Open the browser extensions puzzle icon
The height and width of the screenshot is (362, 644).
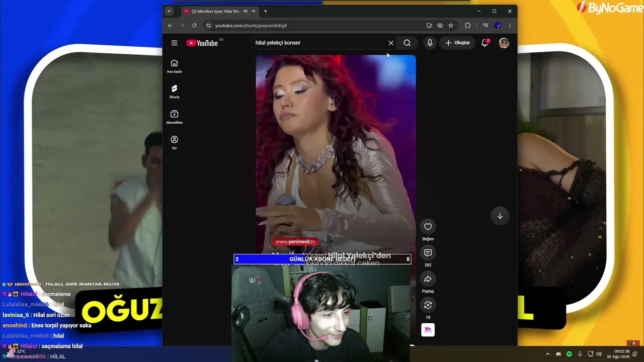pyautogui.click(x=468, y=26)
